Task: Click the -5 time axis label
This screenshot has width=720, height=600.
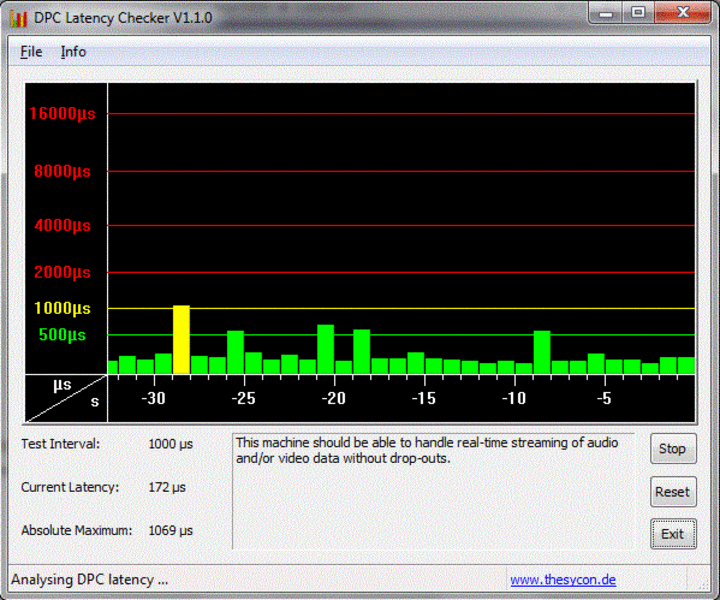Action: [x=604, y=398]
